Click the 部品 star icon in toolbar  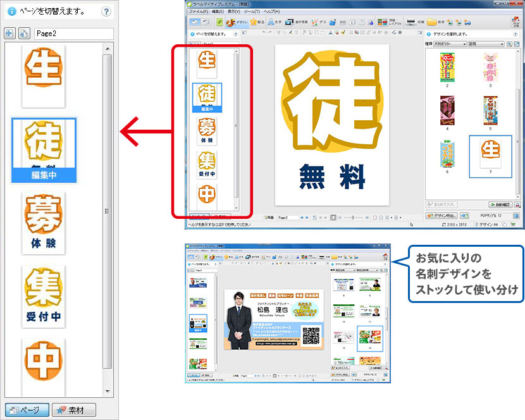(x=257, y=22)
